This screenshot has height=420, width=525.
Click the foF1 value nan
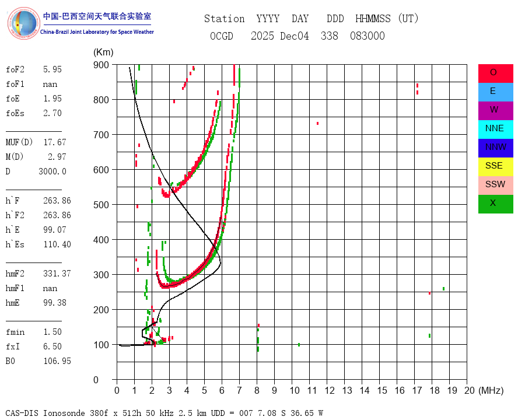[x=50, y=84]
